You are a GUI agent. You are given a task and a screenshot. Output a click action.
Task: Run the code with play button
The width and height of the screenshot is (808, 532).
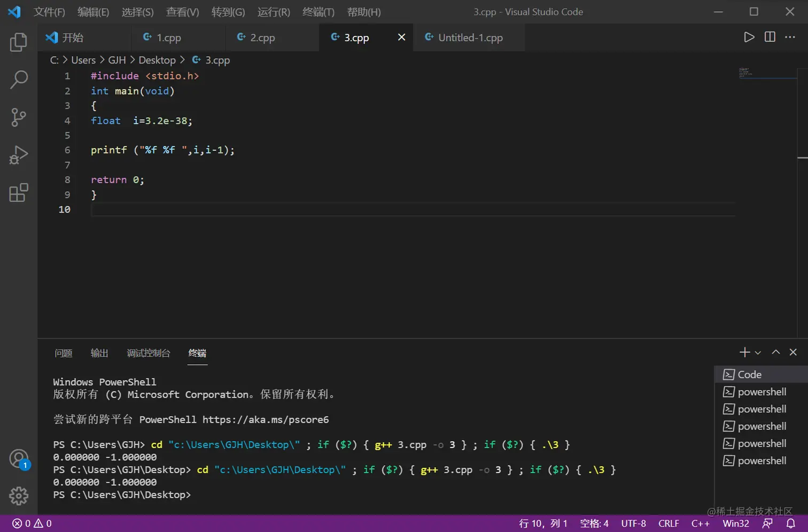[749, 37]
